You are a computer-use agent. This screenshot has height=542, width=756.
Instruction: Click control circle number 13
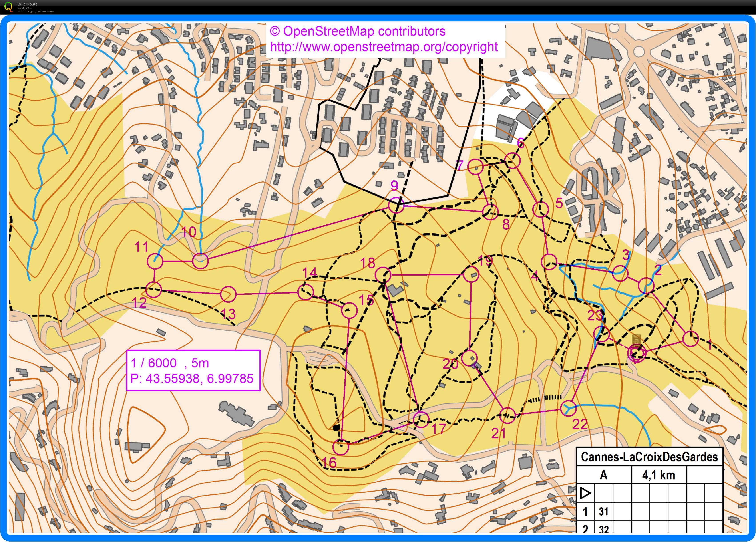tap(228, 294)
